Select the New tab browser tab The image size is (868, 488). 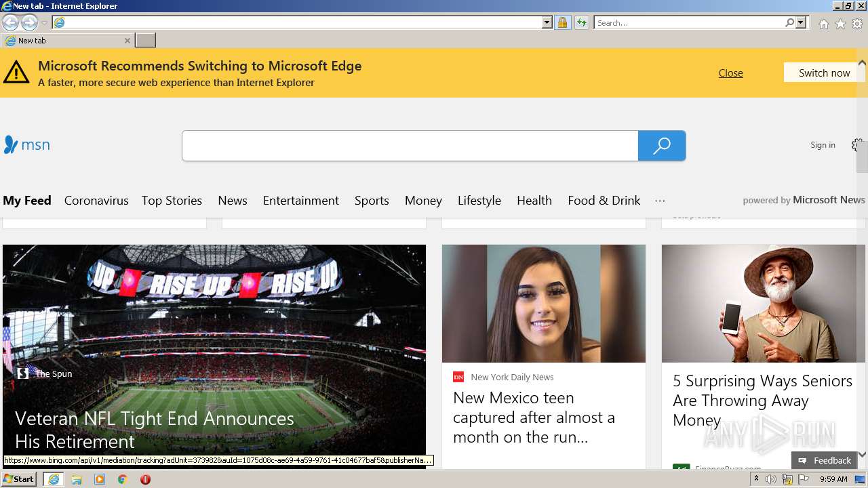[x=68, y=41]
